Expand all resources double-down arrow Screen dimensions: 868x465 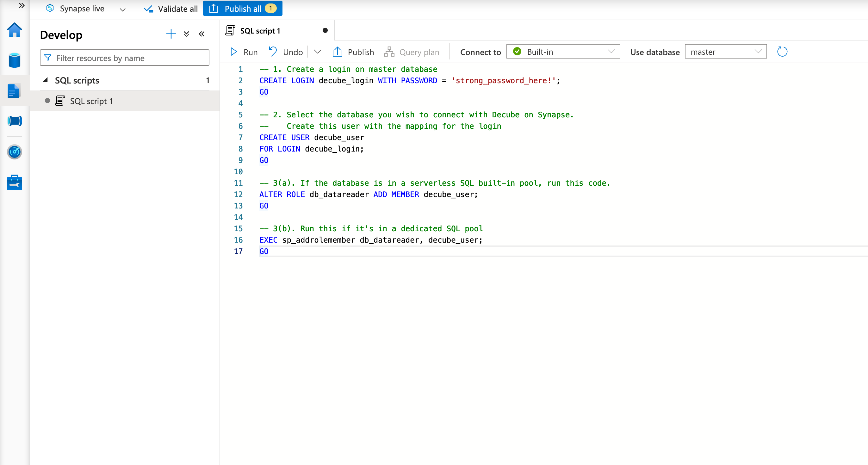coord(186,34)
